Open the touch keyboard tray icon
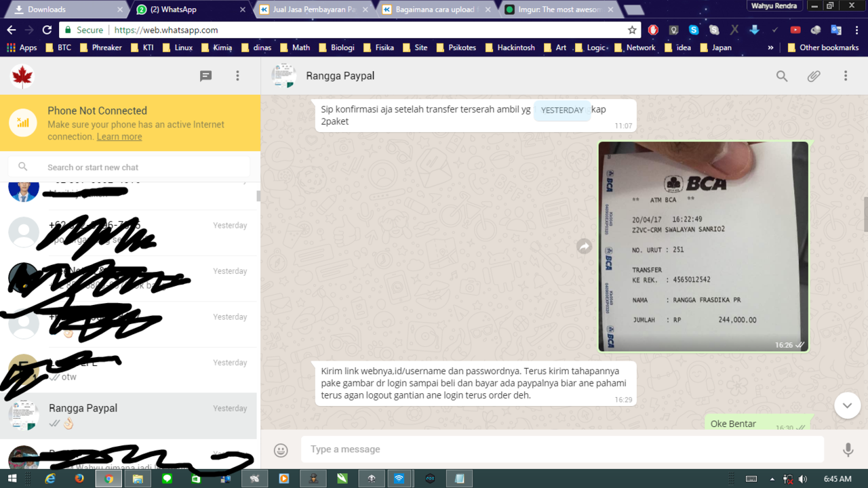 point(751,479)
